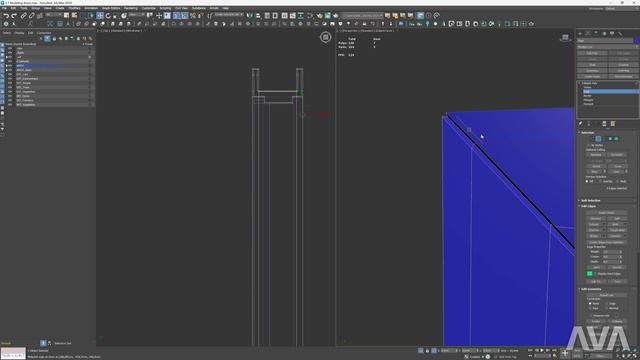640x360 pixels.
Task: Select the Edge constraint radio button
Action: click(x=607, y=304)
